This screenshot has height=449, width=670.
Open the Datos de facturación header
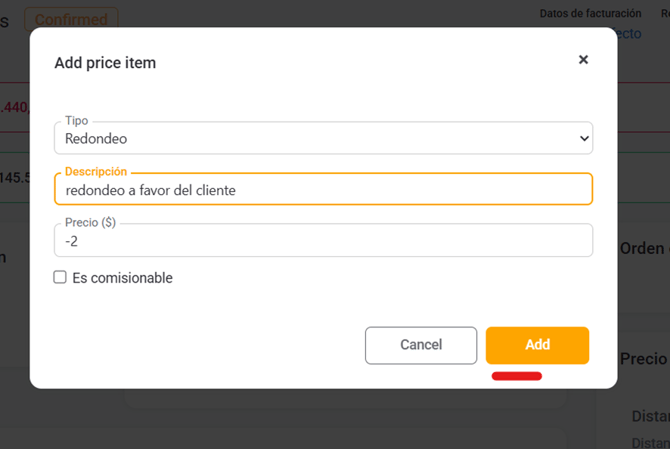590,13
